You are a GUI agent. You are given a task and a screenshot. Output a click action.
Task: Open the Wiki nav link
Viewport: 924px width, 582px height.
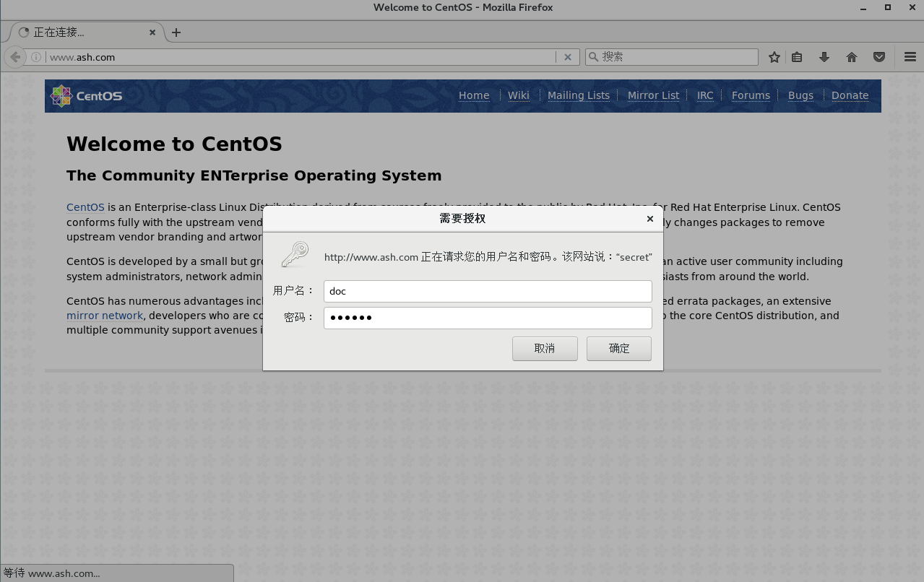519,95
